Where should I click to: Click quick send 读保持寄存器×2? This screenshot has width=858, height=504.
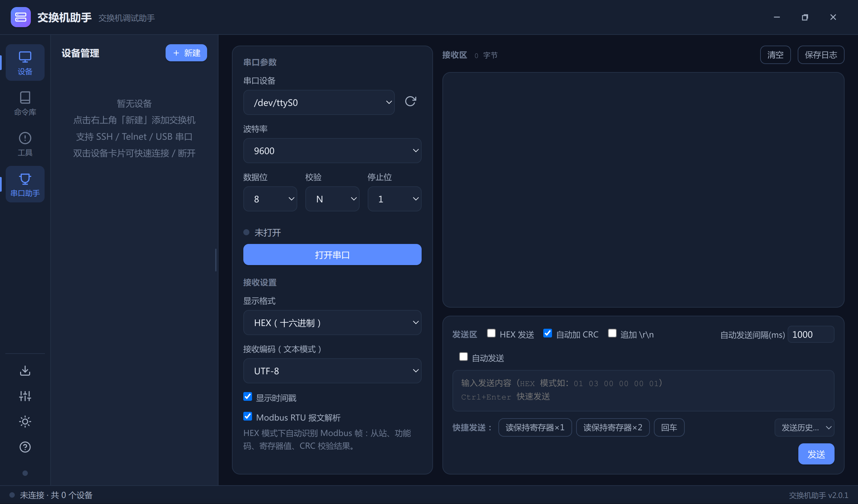613,427
